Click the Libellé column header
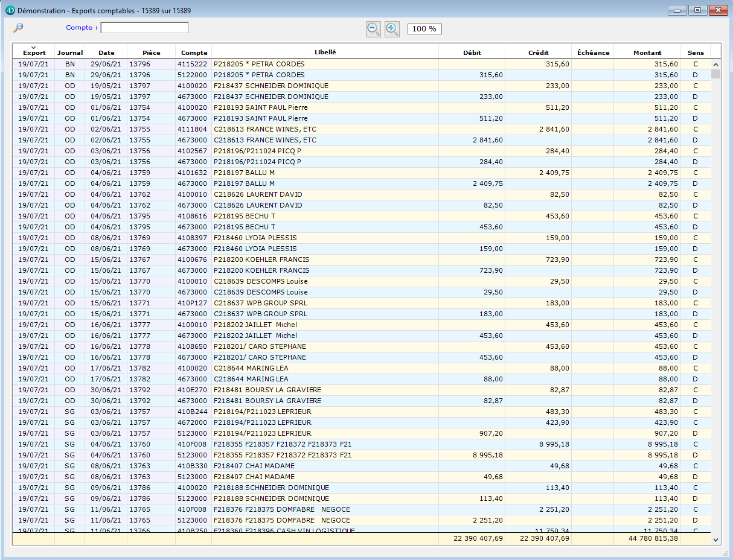 point(325,52)
